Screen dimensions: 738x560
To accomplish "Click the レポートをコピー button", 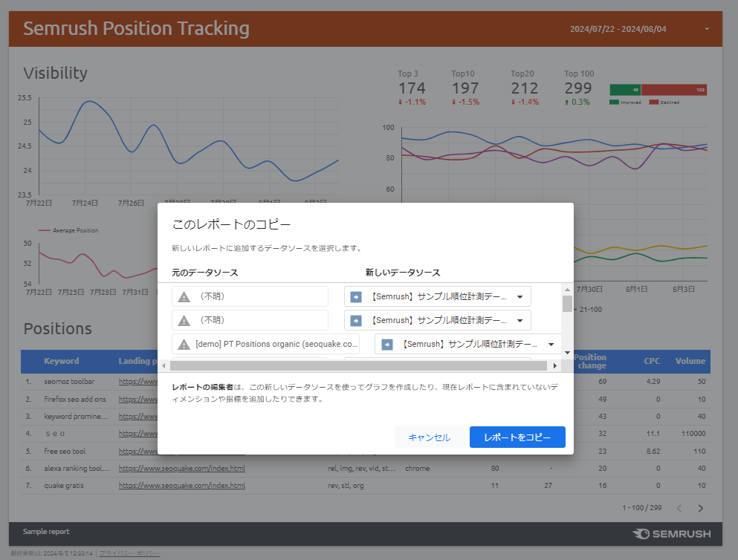I will 517,437.
